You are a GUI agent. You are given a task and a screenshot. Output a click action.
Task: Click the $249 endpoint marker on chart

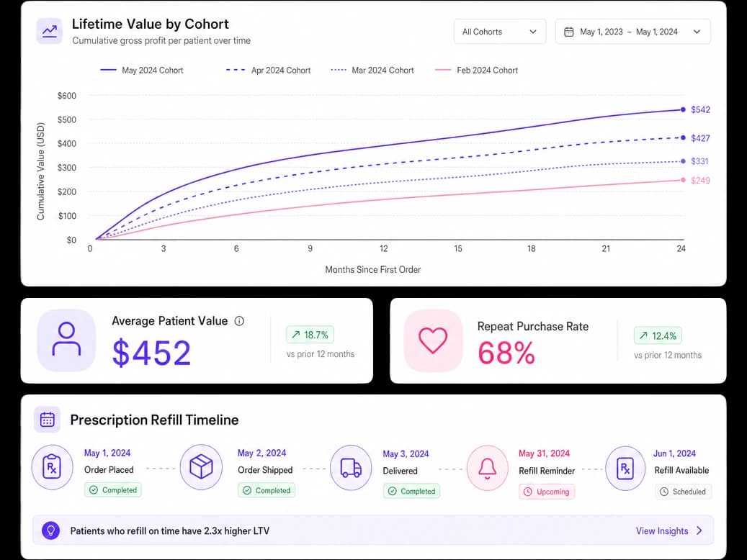pos(683,180)
